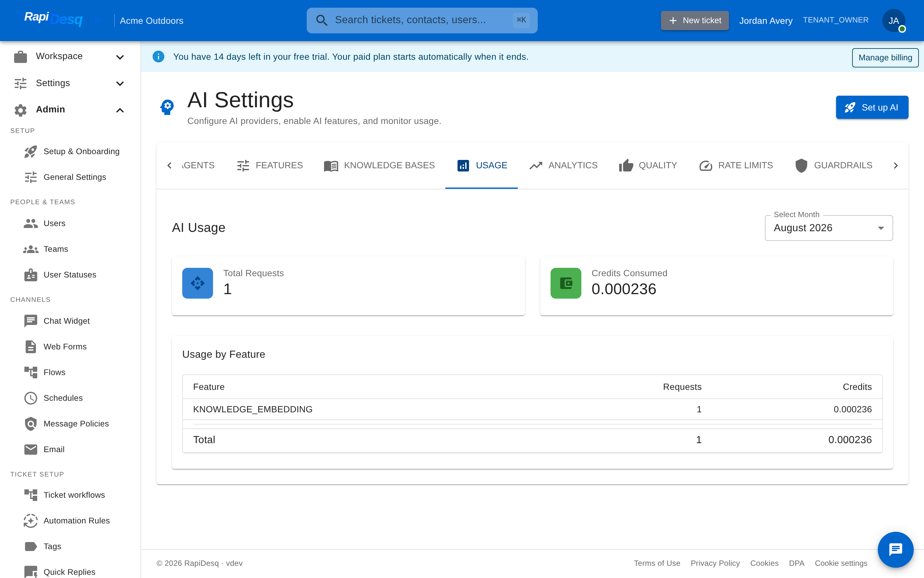Viewport: 924px width, 578px height.
Task: Click the Manage billing button
Action: point(885,57)
